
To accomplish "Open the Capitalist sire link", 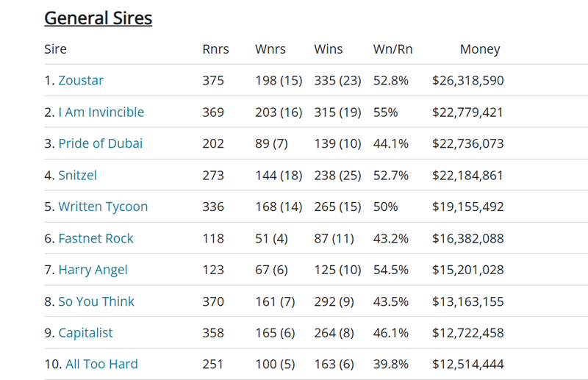I will tap(85, 333).
